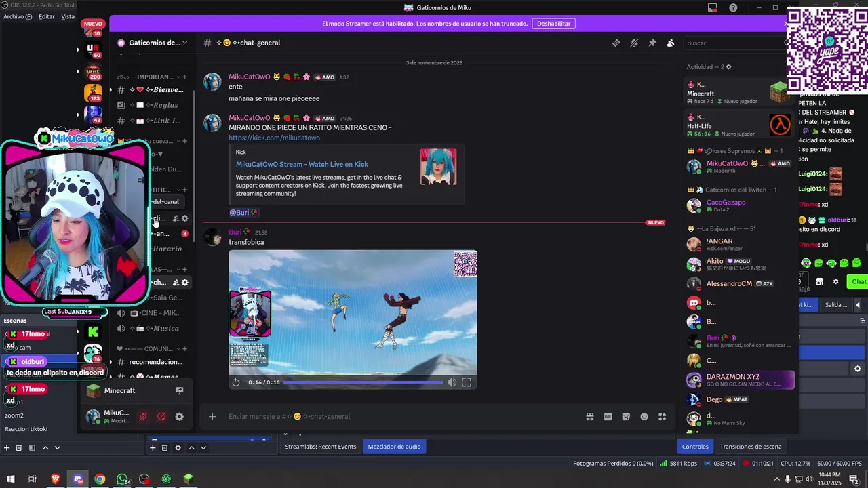Screen dimensions: 868x488
Task: Add source in OBS sources panel
Action: 153,447
